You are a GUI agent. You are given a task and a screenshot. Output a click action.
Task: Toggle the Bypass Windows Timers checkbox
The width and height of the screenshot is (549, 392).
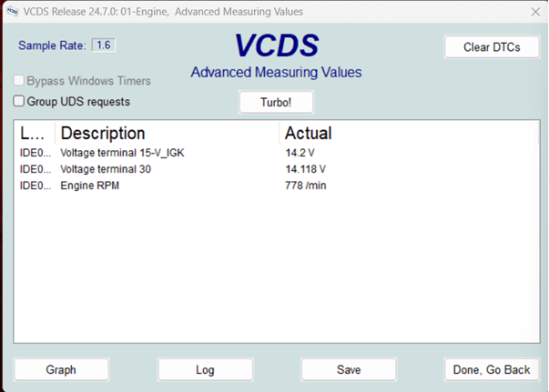coord(19,81)
